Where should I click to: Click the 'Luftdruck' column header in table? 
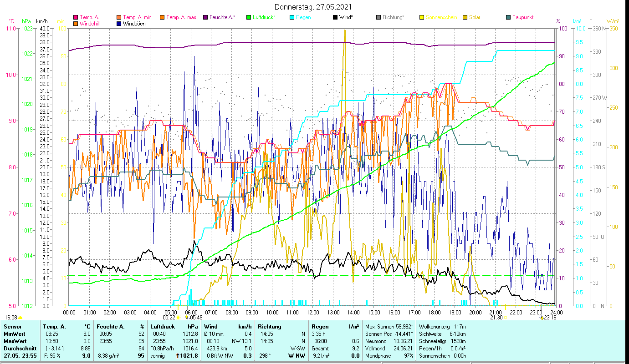(x=163, y=327)
